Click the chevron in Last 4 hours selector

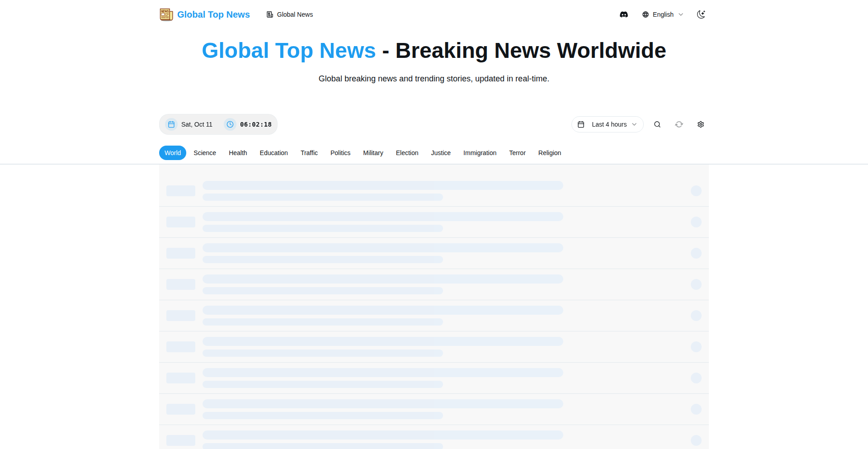[634, 124]
